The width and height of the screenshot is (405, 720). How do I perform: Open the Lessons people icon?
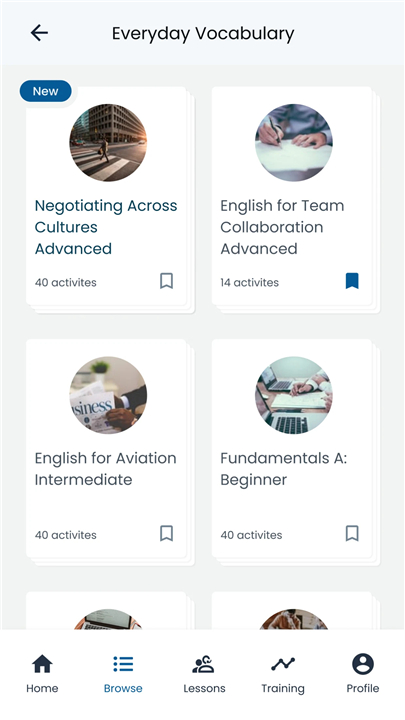(x=203, y=664)
